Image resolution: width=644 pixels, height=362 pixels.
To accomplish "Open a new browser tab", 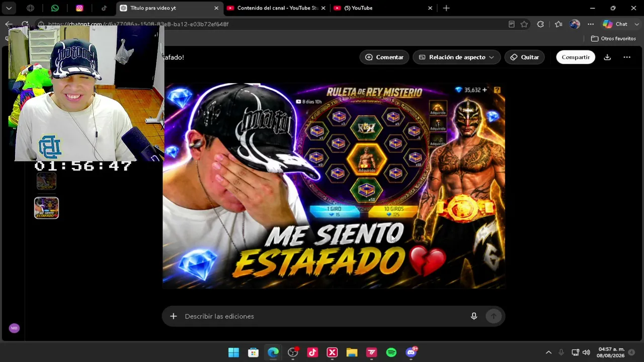I will (446, 8).
